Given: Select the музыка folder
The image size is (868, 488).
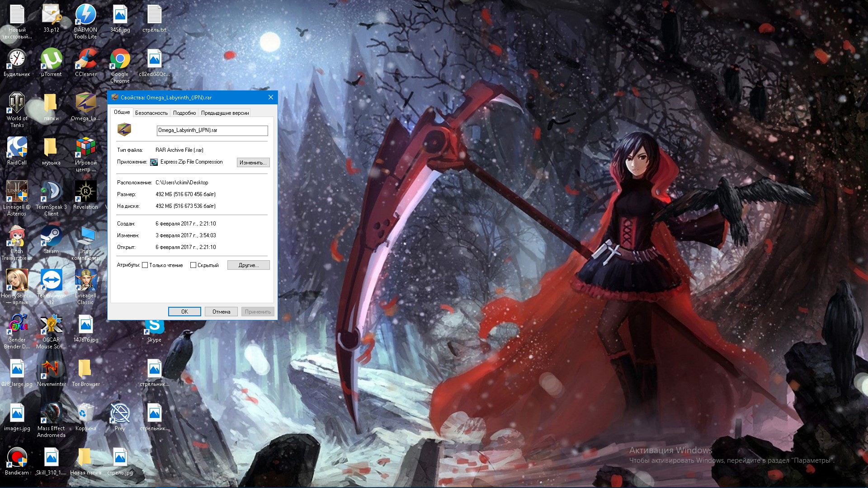Looking at the screenshot, I should (x=51, y=151).
